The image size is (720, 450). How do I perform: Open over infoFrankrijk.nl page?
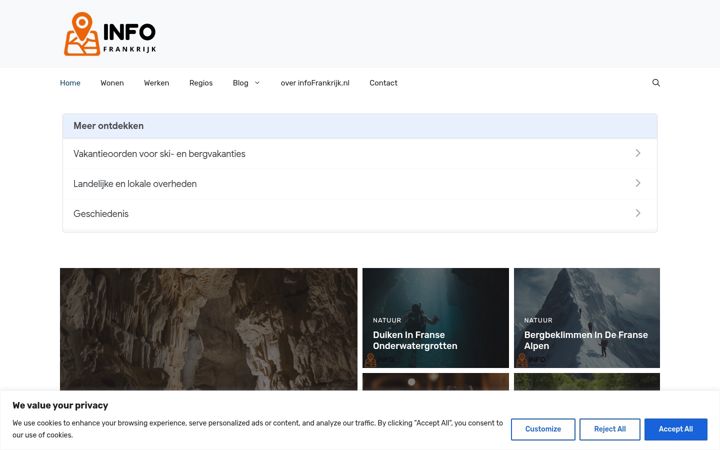315,83
